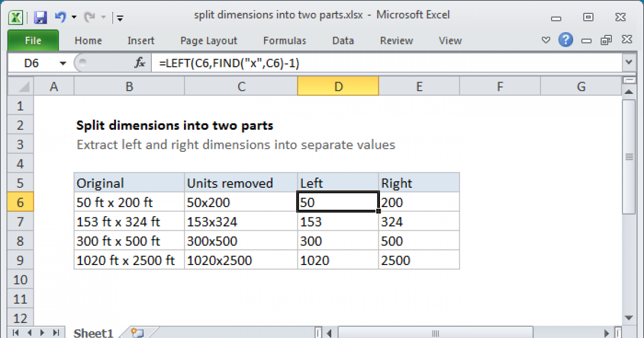The height and width of the screenshot is (338, 644).
Task: Expand the formula bar with its arrow
Action: click(629, 62)
